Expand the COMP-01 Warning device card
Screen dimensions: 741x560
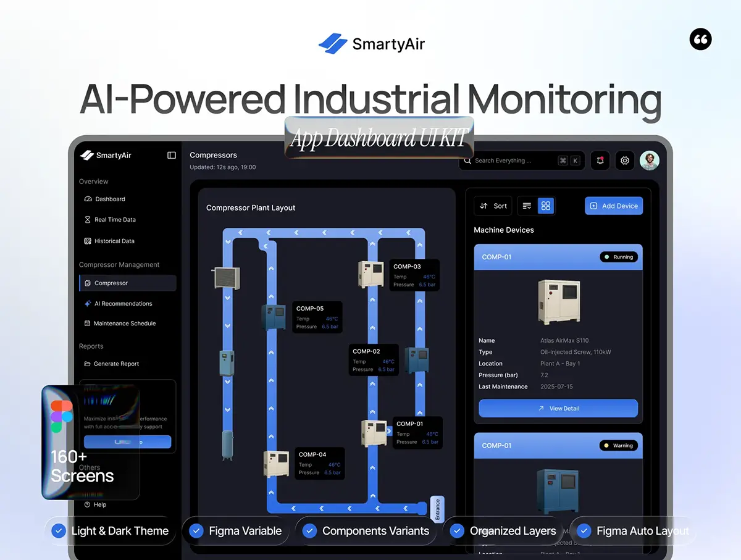(558, 445)
